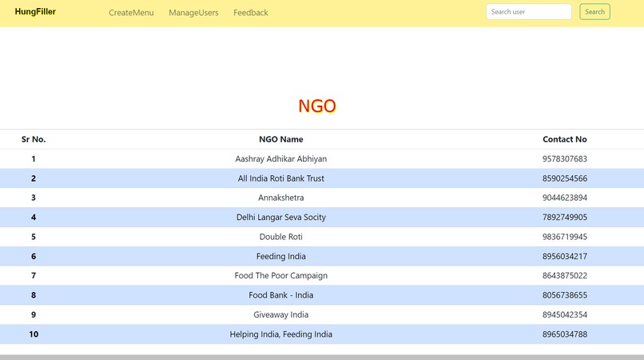Select the Double Roti name cell
The height and width of the screenshot is (360, 644).
281,237
